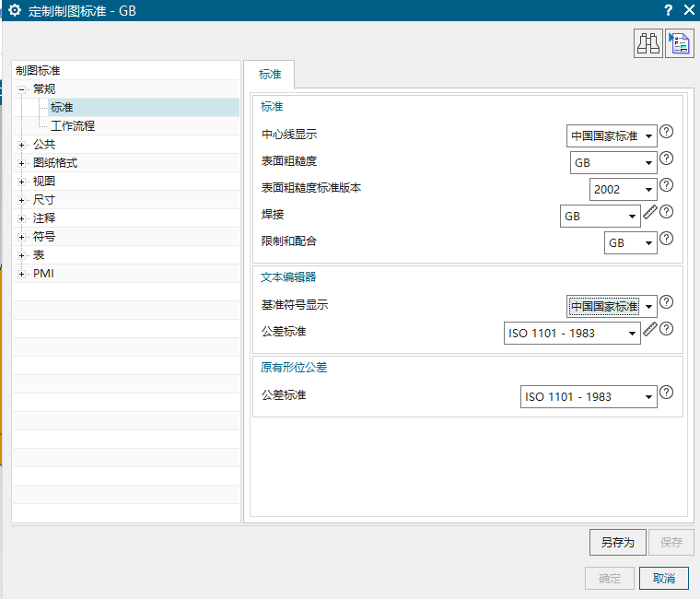This screenshot has height=599, width=700.
Task: Click help icon next to 中心线显示
Action: point(667,132)
